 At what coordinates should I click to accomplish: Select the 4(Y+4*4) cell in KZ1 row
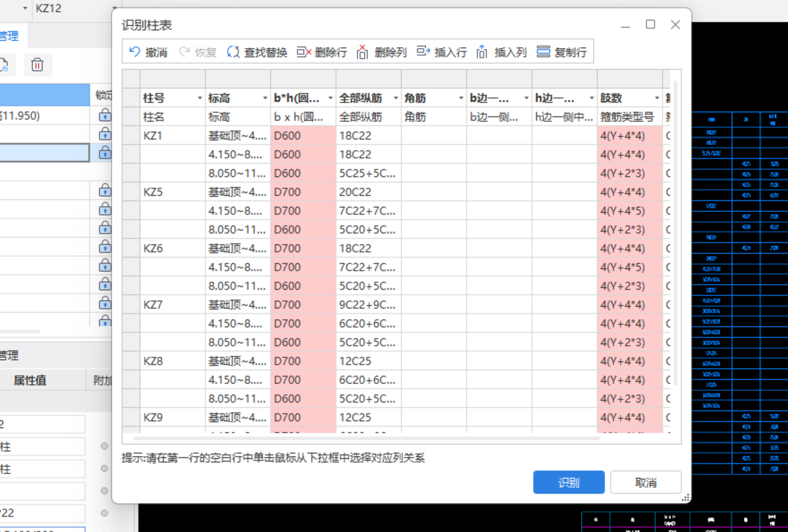coord(630,135)
